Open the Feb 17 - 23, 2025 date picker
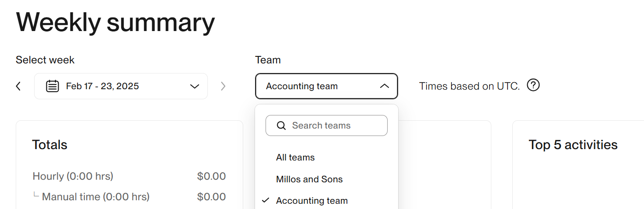The height and width of the screenshot is (209, 644). 102,86
